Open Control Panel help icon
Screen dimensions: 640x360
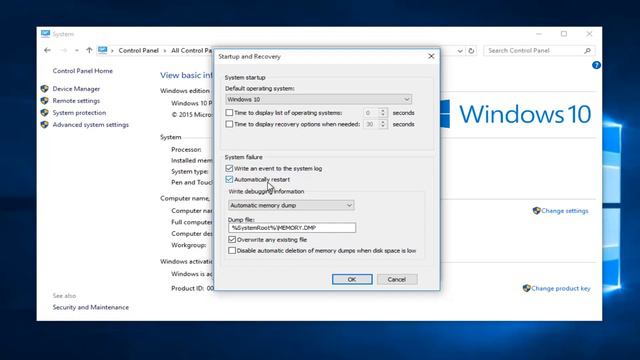tap(596, 65)
